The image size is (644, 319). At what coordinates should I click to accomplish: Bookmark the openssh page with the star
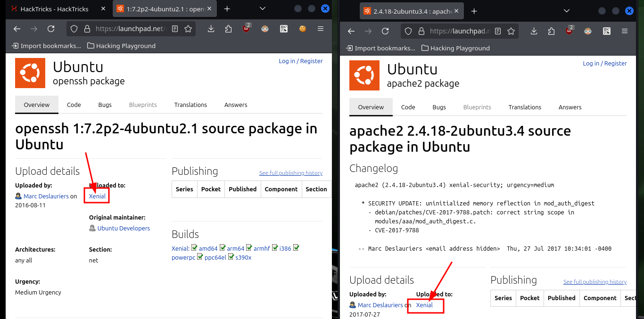[x=188, y=29]
